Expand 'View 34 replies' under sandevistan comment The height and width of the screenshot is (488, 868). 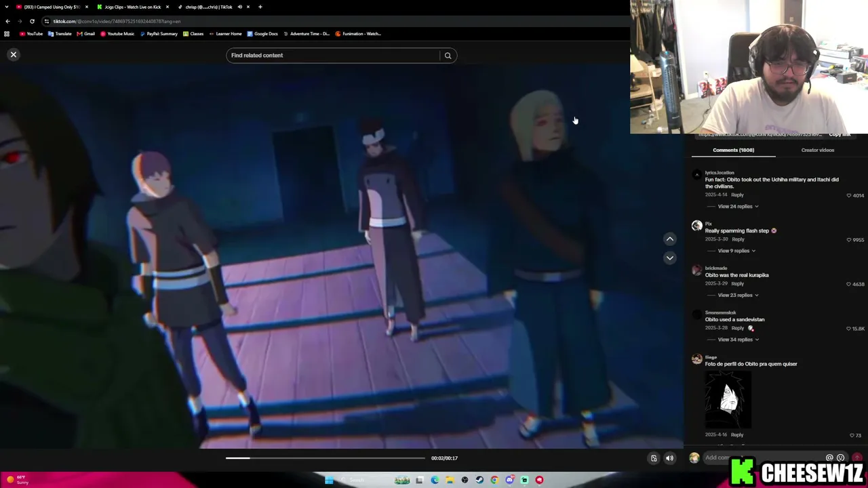738,340
